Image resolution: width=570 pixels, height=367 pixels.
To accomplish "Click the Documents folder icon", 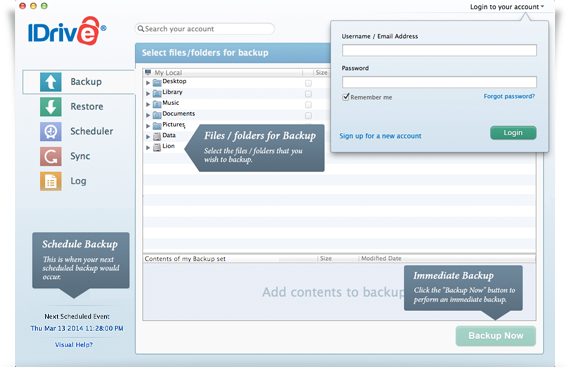I will coord(157,115).
